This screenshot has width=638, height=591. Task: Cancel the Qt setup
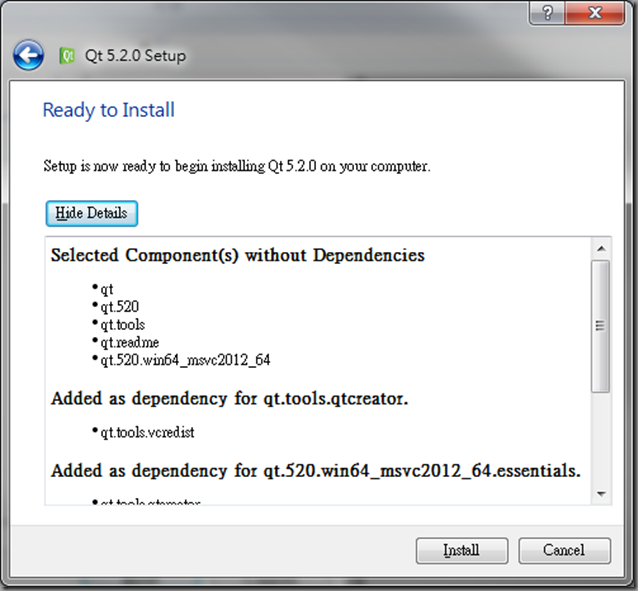[564, 551]
